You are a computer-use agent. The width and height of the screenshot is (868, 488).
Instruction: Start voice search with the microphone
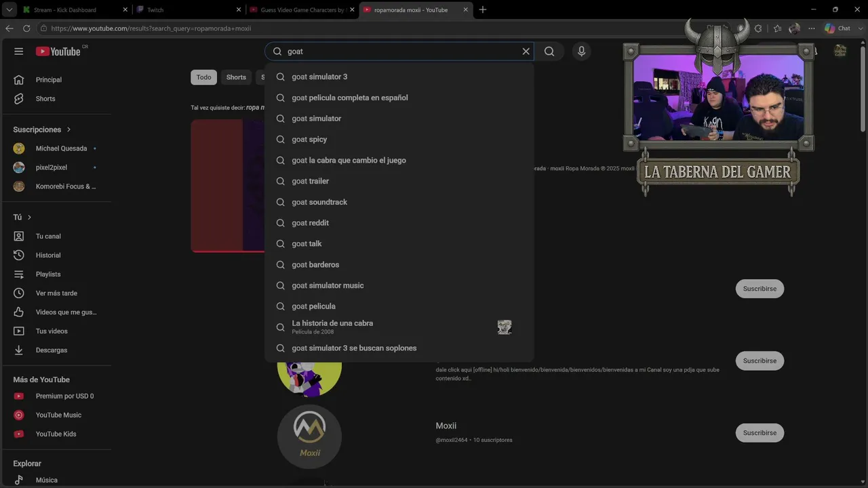[x=581, y=52]
